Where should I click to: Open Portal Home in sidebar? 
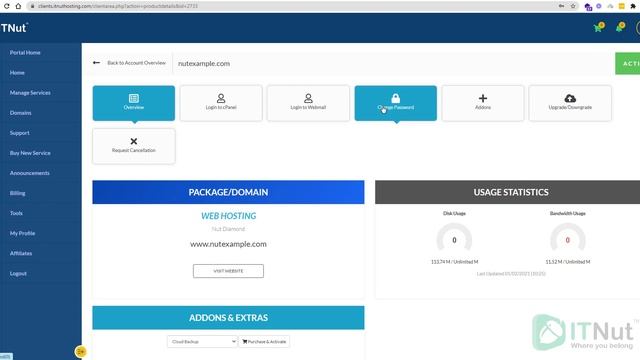pos(25,53)
